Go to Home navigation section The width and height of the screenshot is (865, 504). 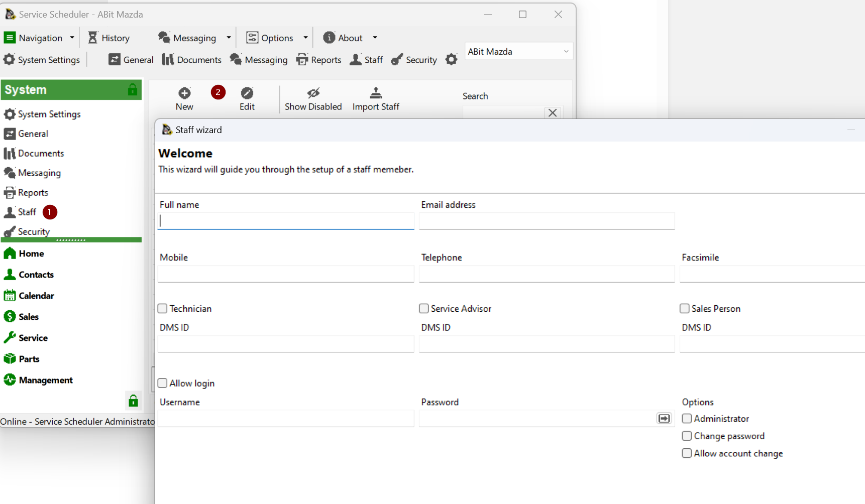[24, 254]
